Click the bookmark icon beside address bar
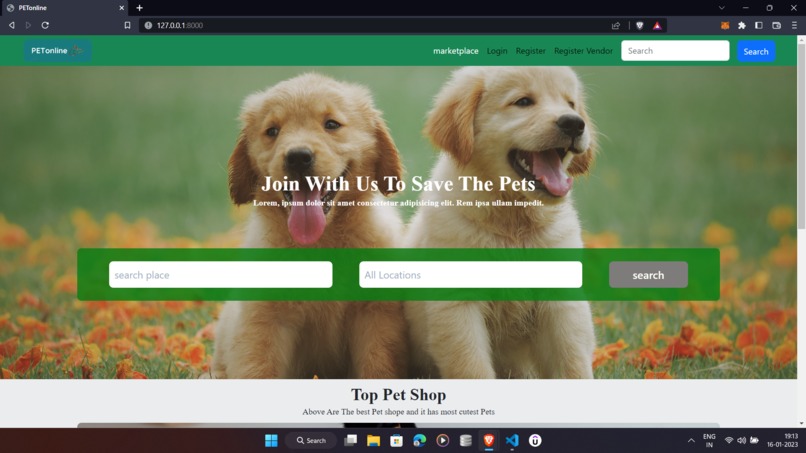This screenshot has width=806, height=453. tap(127, 25)
